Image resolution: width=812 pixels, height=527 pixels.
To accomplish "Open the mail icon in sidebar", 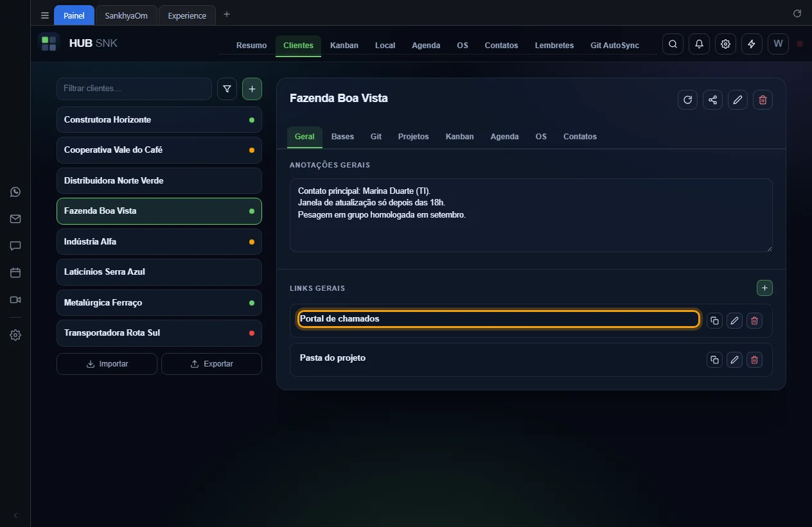I will (x=15, y=219).
